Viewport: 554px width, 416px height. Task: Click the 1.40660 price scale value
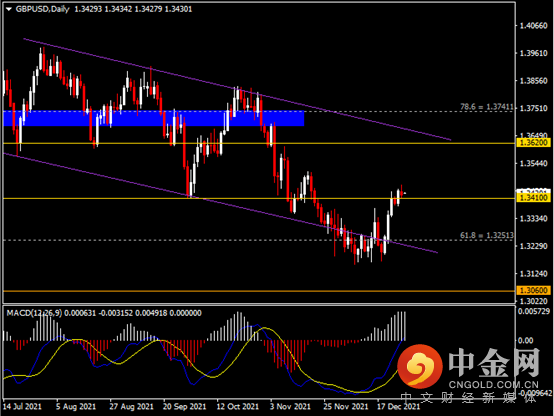pos(533,25)
